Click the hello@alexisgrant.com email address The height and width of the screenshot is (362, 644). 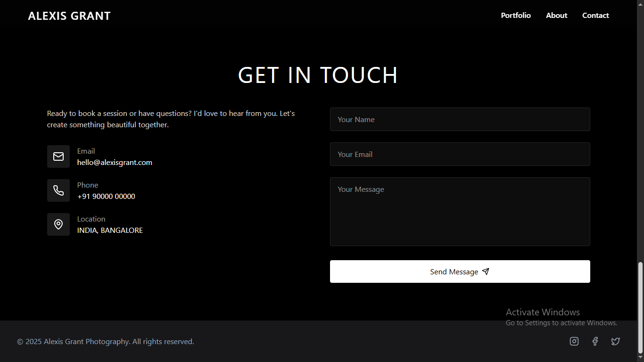[115, 162]
